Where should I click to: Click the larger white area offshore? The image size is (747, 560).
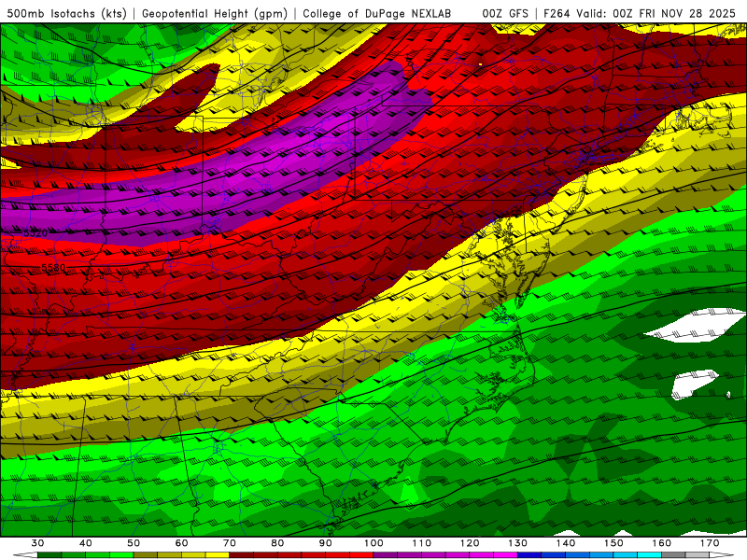696,325
